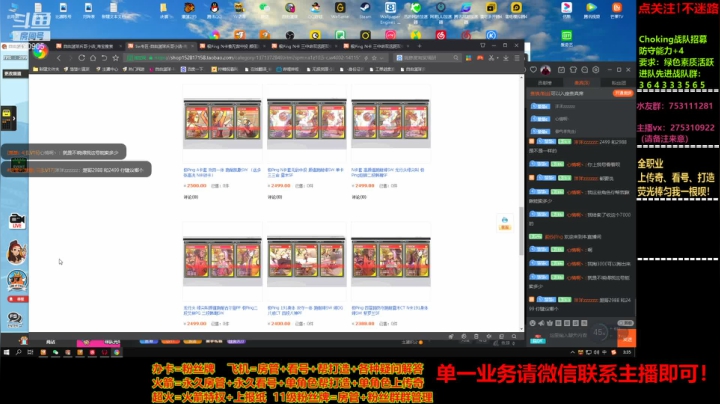Open the Windows Start menu
The image size is (720, 404).
[x=6, y=352]
